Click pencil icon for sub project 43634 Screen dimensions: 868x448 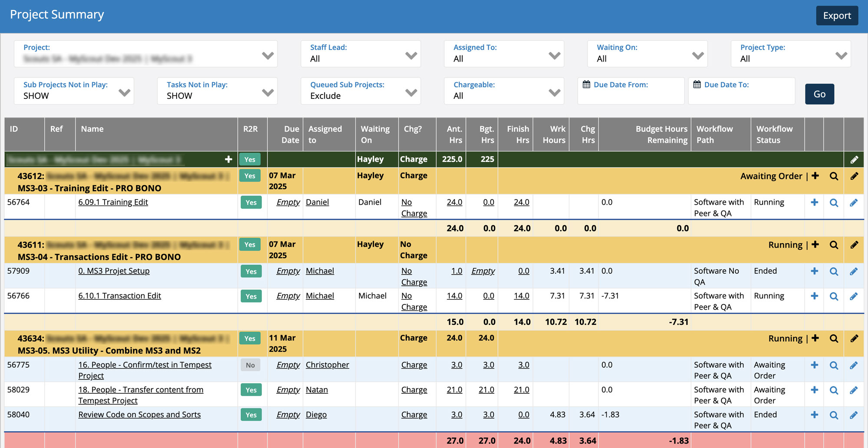click(854, 339)
